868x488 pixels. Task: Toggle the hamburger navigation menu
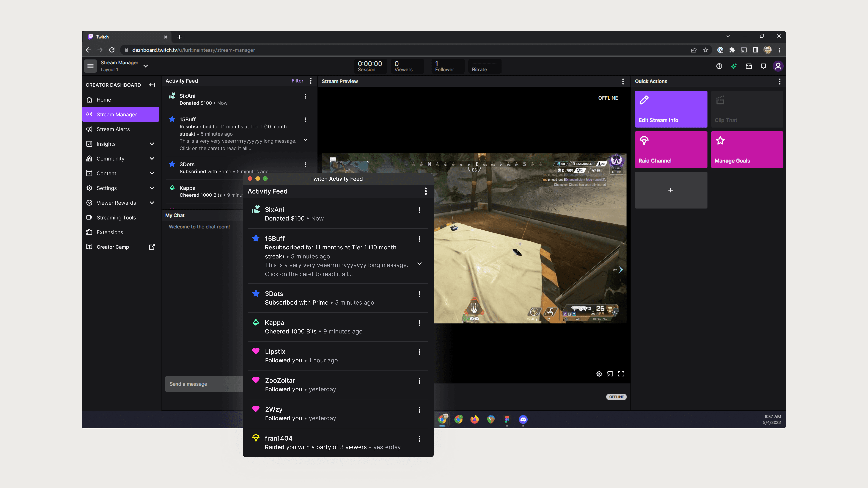click(x=90, y=66)
